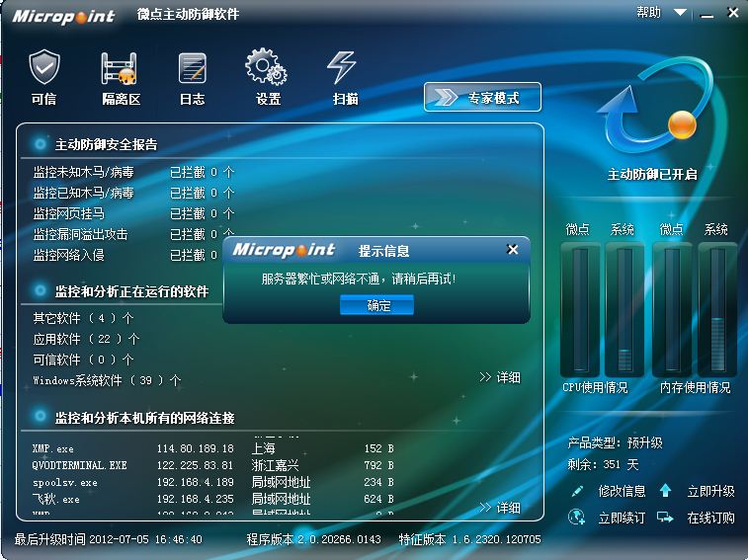Viewport: 748px width, 560px height.
Task: Click the monitor icon beside 在线订购
Action: pyautogui.click(x=665, y=518)
